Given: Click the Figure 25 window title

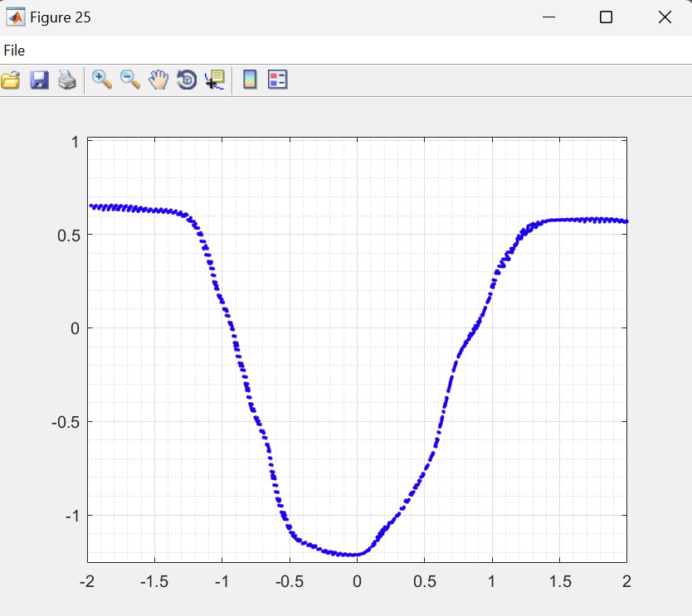Looking at the screenshot, I should point(61,17).
